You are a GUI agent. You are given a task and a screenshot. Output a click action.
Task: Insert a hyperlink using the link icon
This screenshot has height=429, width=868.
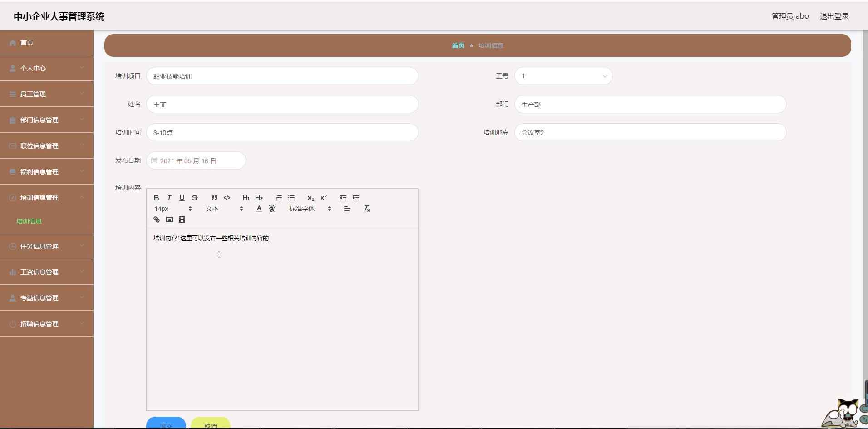pyautogui.click(x=157, y=219)
